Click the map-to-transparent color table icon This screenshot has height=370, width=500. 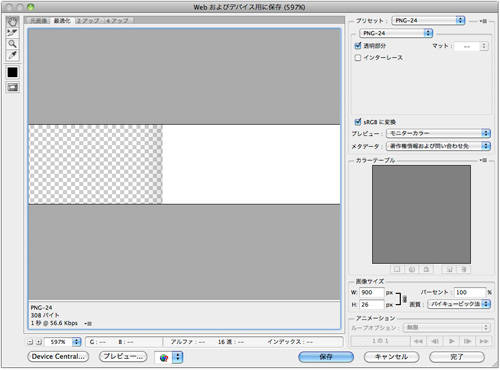397,269
